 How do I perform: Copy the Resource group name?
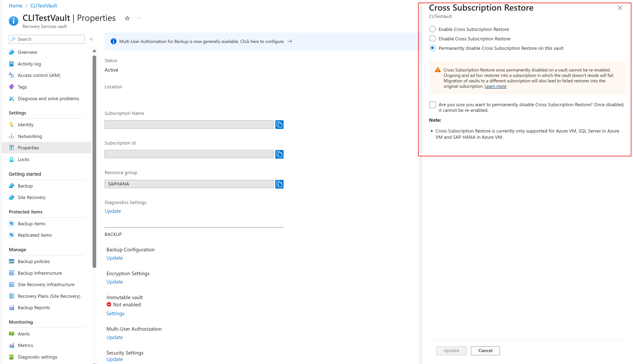coord(279,184)
